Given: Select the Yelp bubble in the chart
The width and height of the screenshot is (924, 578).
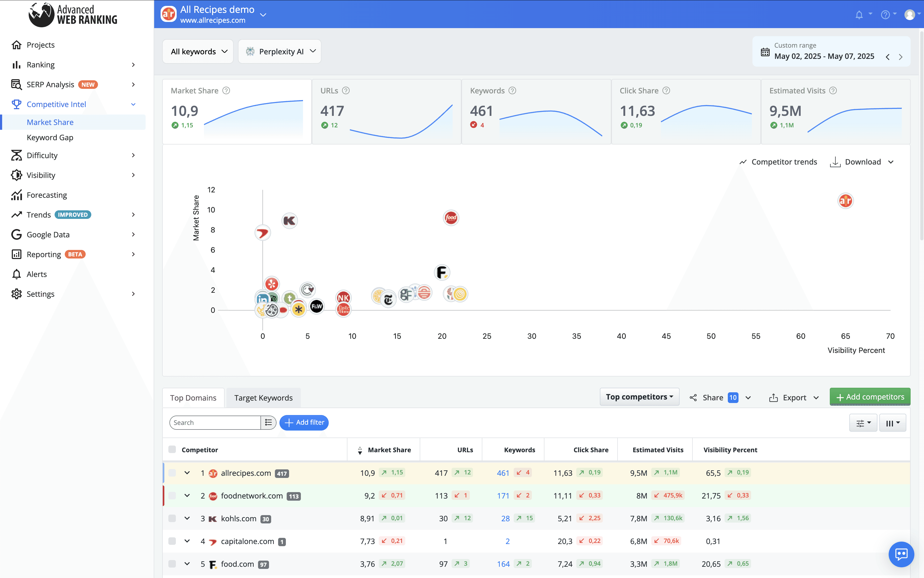Looking at the screenshot, I should [272, 284].
